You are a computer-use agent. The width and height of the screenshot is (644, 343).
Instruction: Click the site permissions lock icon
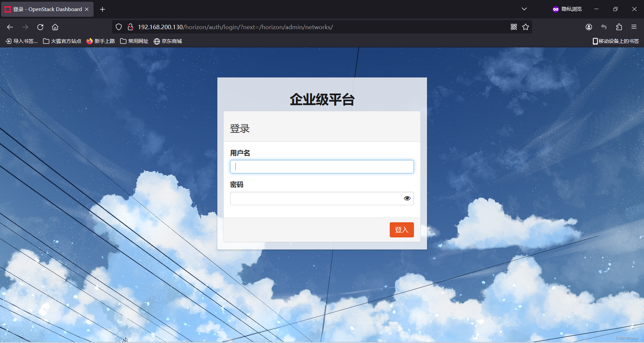pyautogui.click(x=130, y=27)
